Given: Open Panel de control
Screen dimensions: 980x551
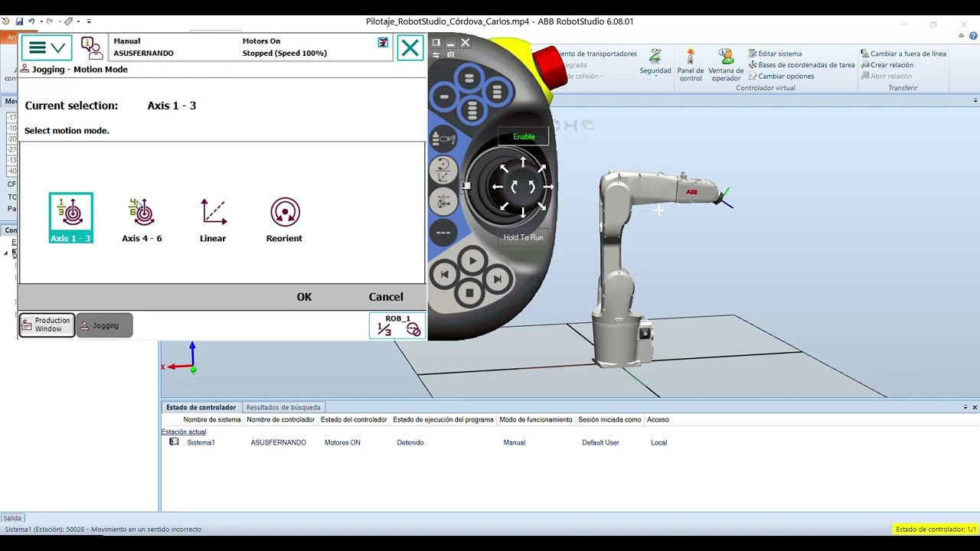Looking at the screenshot, I should (x=691, y=65).
